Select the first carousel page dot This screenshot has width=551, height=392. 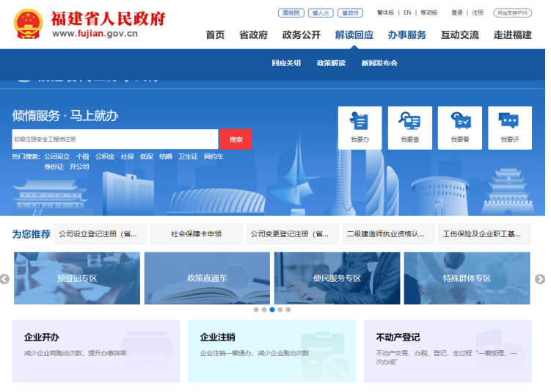coord(256,310)
